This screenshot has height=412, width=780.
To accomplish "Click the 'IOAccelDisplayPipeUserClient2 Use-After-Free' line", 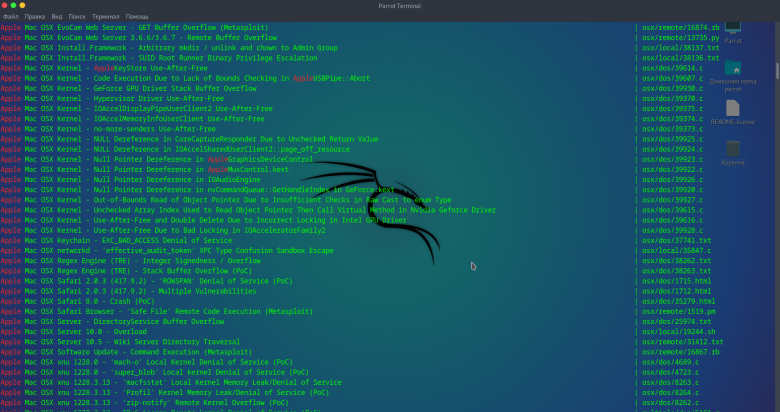I will tap(136, 108).
